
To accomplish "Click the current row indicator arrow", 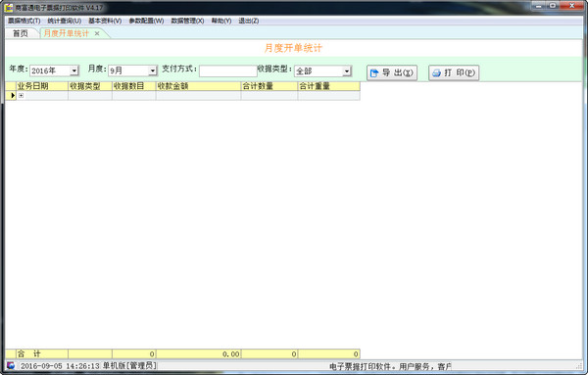I will coord(13,96).
